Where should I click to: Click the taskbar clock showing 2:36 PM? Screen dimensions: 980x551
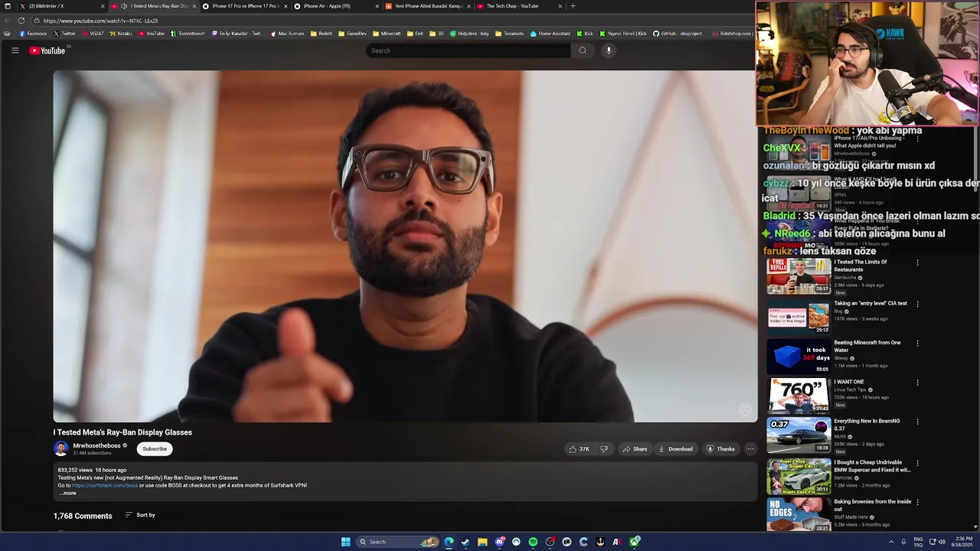click(x=963, y=542)
